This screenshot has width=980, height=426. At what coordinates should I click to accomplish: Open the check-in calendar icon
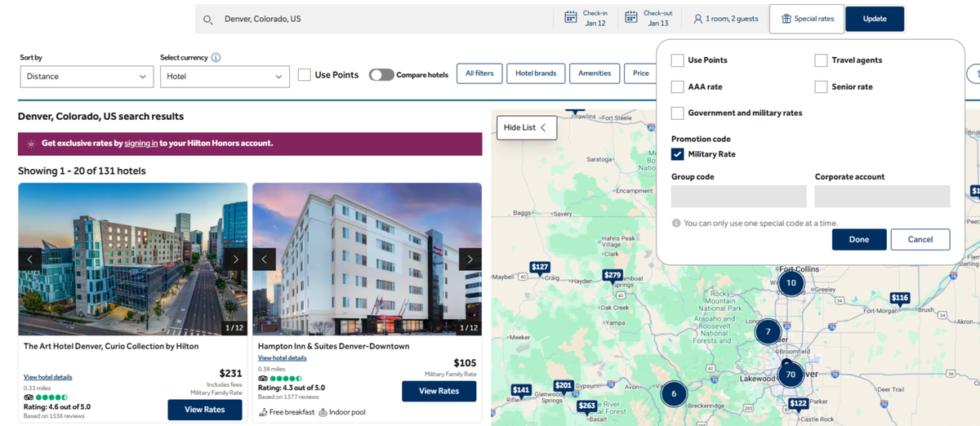tap(572, 18)
